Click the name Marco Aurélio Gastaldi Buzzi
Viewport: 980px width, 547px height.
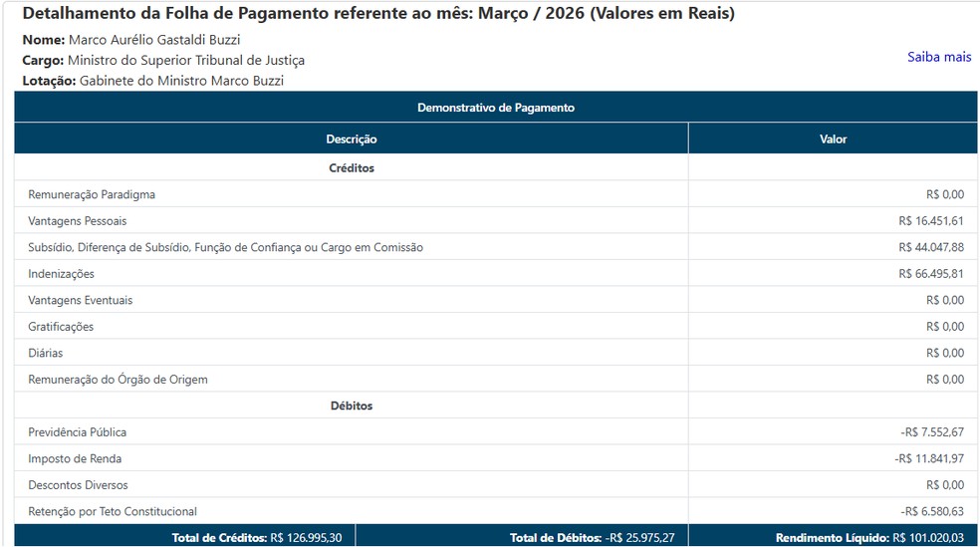coord(154,40)
